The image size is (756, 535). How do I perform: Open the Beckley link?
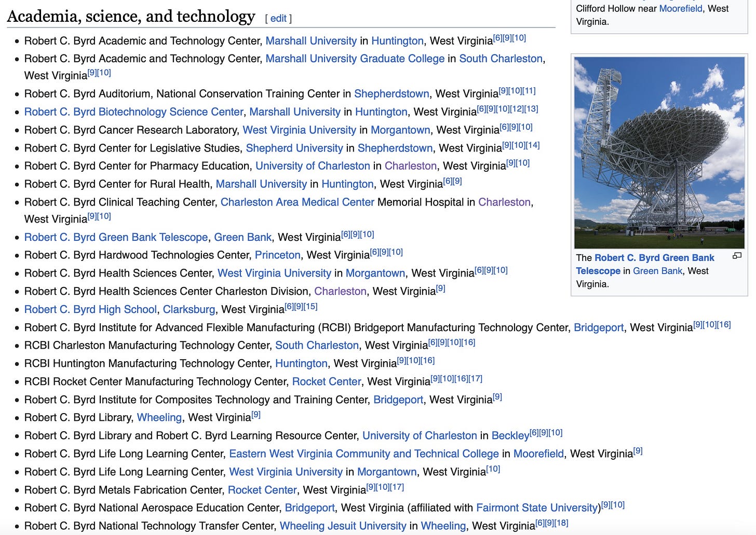point(510,436)
